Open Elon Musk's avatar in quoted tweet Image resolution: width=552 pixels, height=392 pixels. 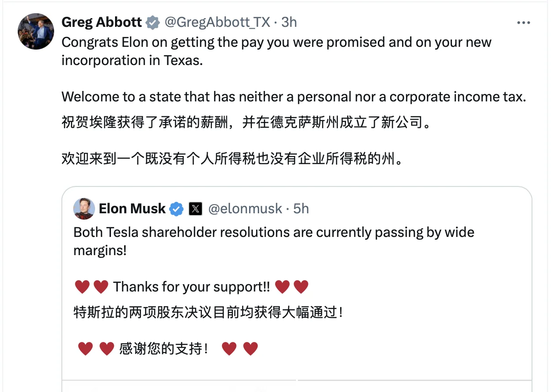84,209
